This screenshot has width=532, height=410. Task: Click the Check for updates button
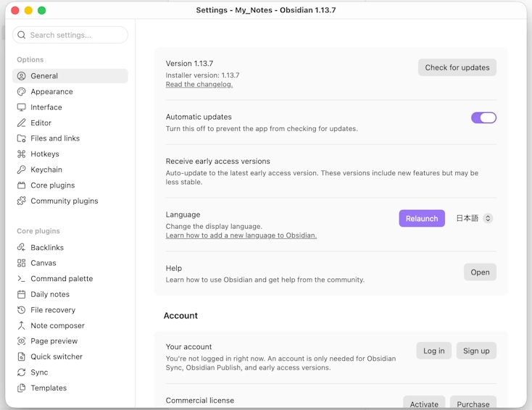point(457,67)
